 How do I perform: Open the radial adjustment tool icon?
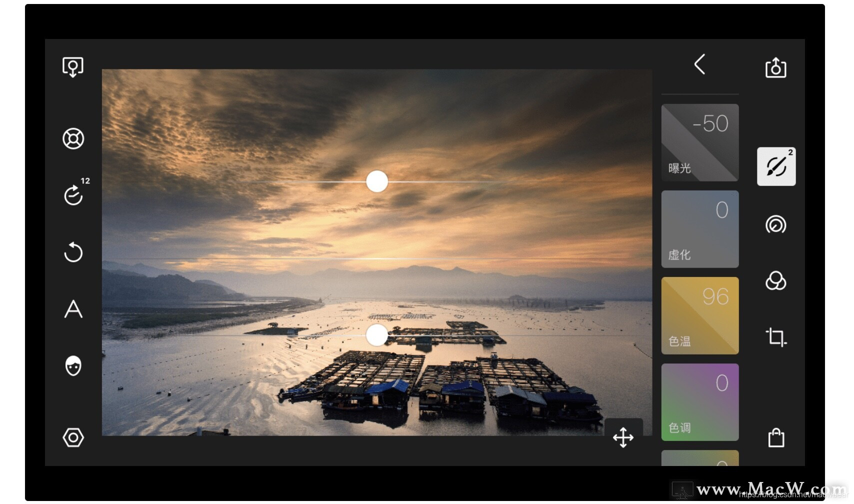[x=776, y=224]
